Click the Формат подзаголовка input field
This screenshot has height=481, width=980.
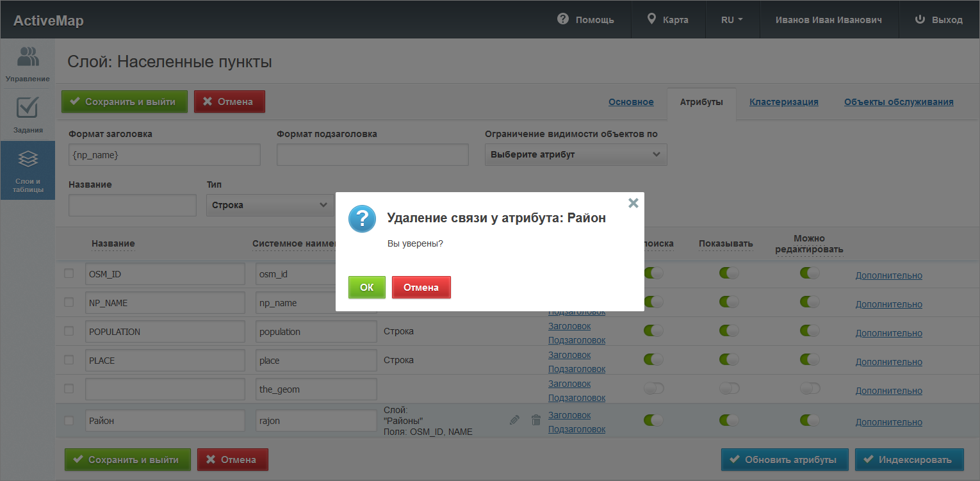tap(372, 154)
